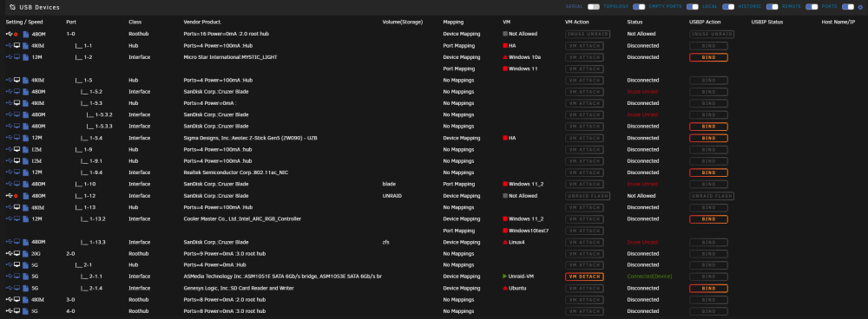868x319 pixels.
Task: Click Realtek Semiconductor Corp.:802.11ac_NIC text
Action: (x=236, y=173)
